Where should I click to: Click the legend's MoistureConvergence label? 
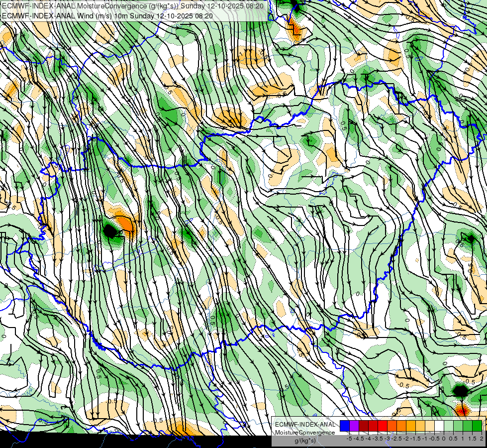305,433
